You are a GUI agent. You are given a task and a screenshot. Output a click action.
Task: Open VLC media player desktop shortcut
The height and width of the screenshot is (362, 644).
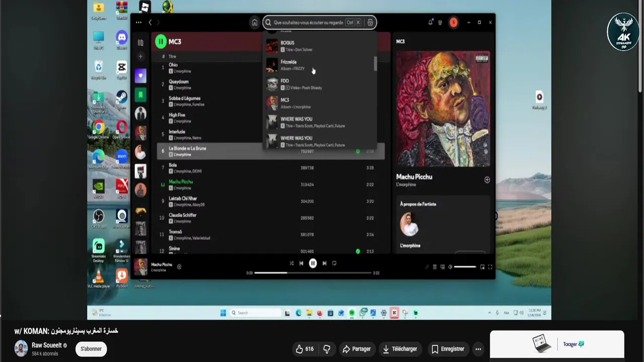[x=99, y=279]
